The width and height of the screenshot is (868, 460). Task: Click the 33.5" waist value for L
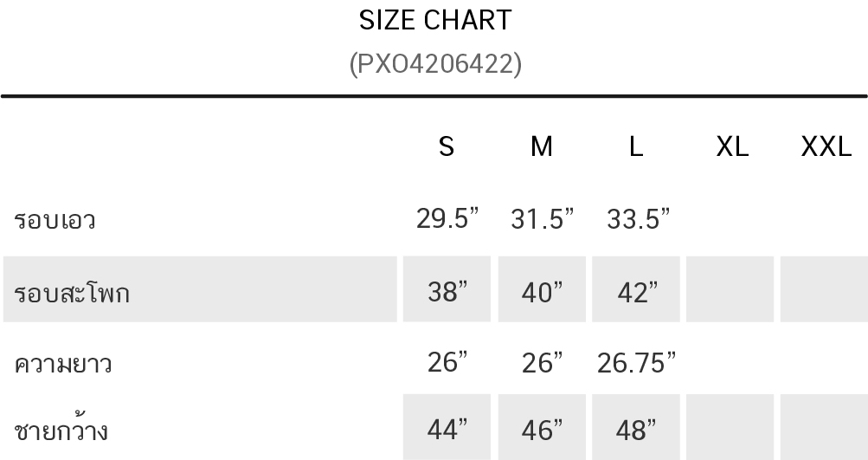click(638, 218)
